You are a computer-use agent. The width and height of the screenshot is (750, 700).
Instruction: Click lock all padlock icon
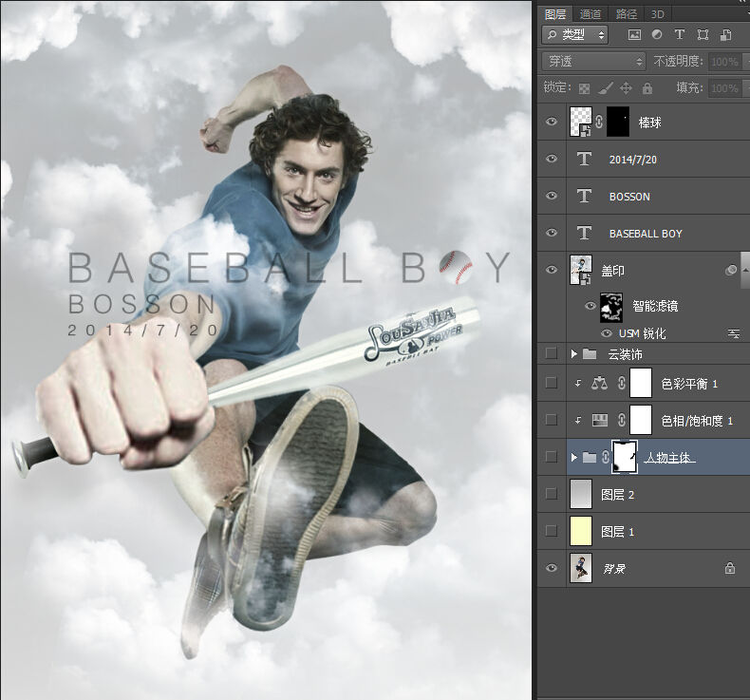[x=647, y=88]
